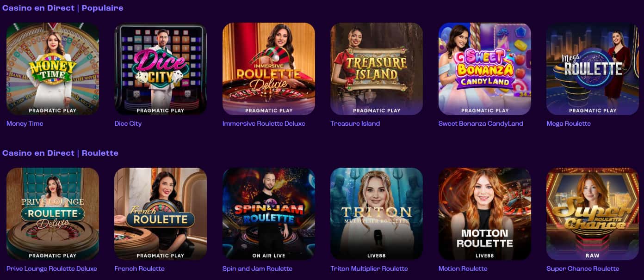Click the Dice City title link
The width and height of the screenshot is (644, 280).
pyautogui.click(x=128, y=123)
